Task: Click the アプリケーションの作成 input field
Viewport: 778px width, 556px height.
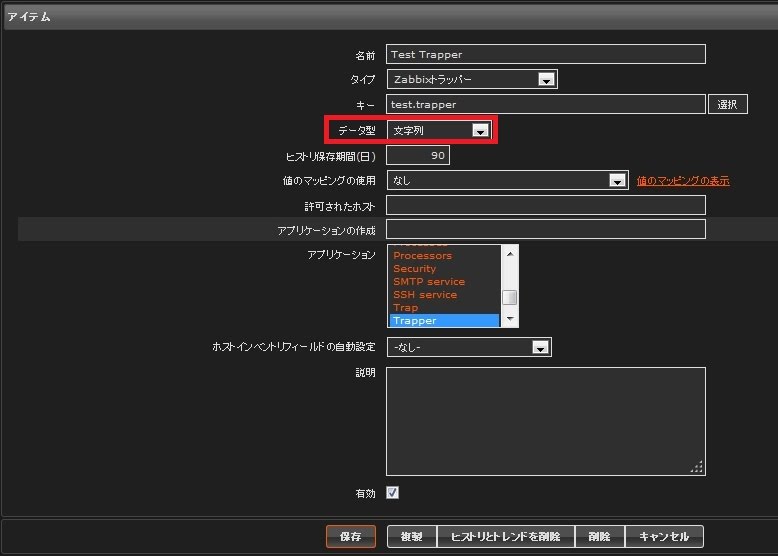Action: 546,229
